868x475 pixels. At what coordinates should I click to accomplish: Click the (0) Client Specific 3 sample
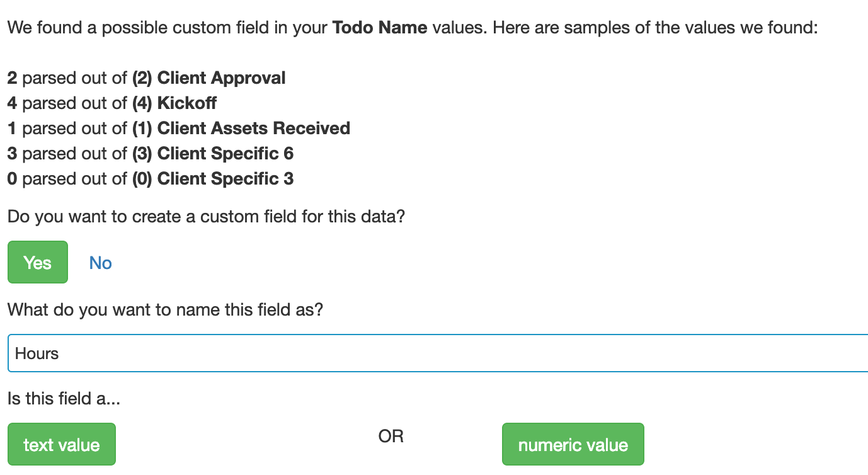point(212,179)
